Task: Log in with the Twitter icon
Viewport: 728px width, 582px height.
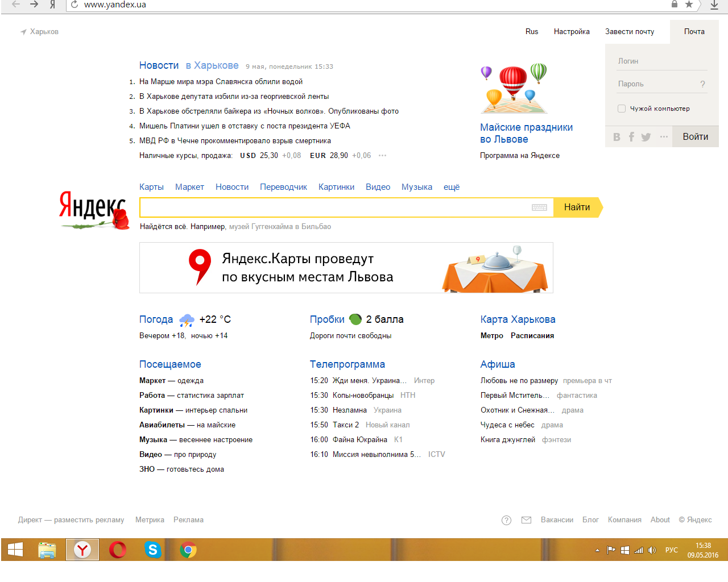Action: click(x=646, y=137)
